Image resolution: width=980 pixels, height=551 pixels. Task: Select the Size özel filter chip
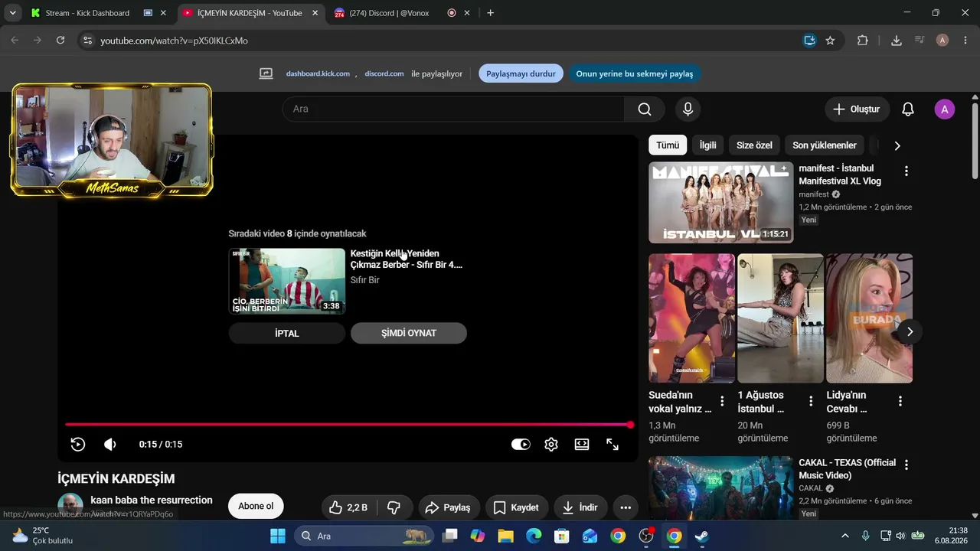(x=754, y=145)
